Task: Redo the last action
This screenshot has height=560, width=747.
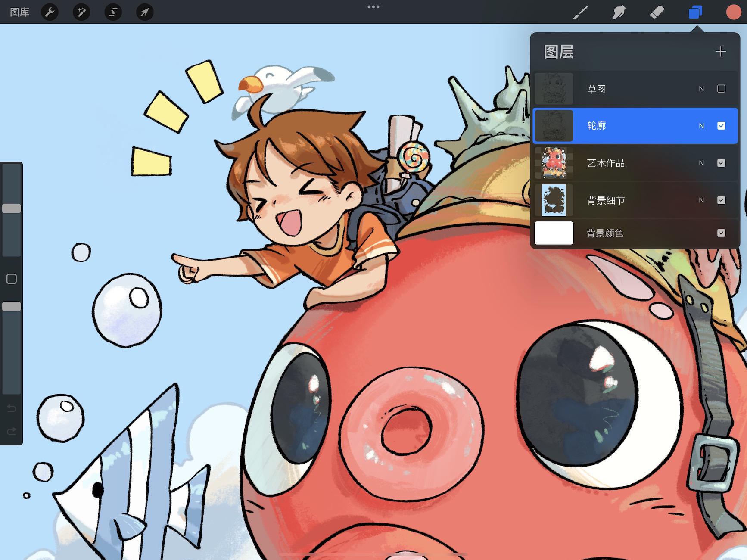Action: point(12,431)
